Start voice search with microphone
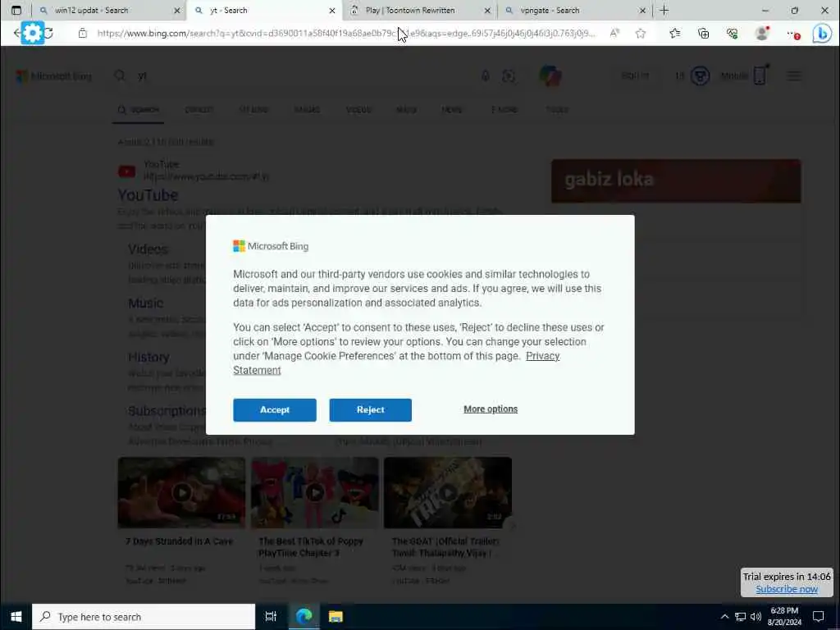This screenshot has height=630, width=840. pos(486,75)
